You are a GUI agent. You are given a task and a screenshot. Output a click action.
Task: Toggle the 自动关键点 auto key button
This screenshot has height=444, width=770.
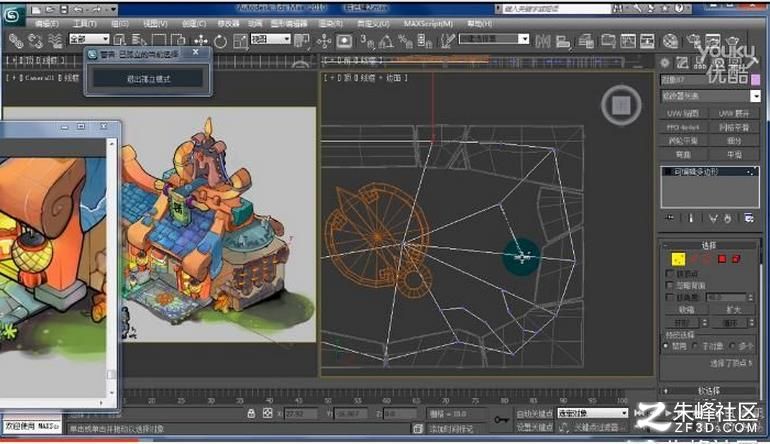click(534, 414)
